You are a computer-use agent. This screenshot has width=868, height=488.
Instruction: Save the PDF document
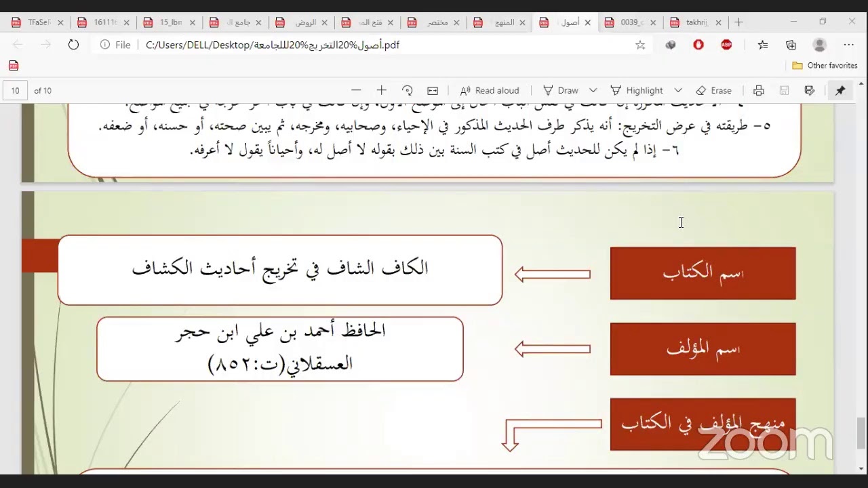pos(784,90)
